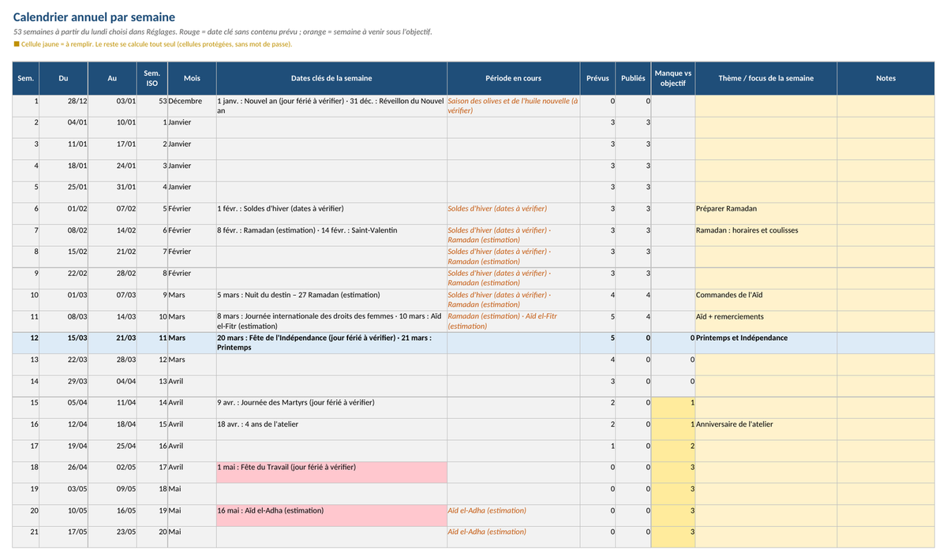
Task: Click the '14/02' end date cell
Action: 113,235
